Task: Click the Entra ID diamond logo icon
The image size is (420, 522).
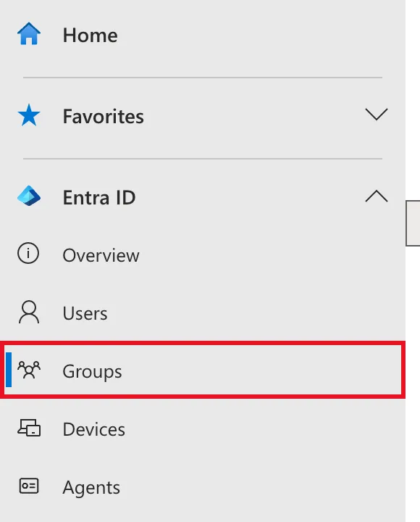Action: 29,196
